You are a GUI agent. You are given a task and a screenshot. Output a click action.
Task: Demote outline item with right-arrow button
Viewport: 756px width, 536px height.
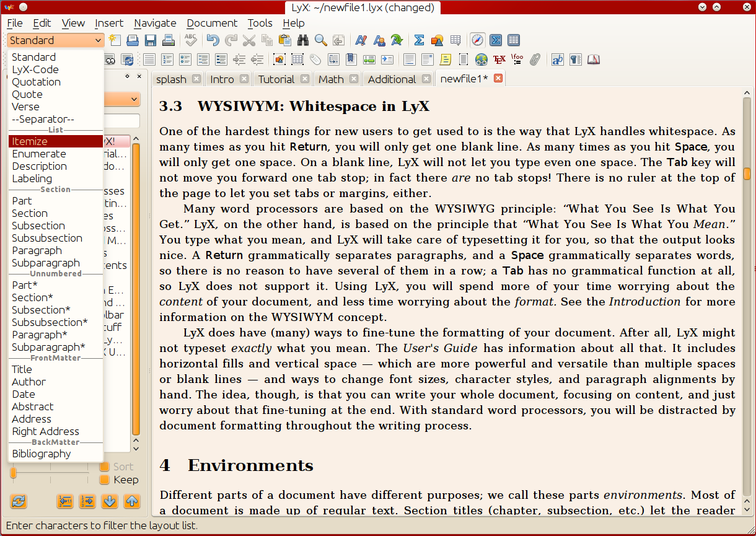87,501
